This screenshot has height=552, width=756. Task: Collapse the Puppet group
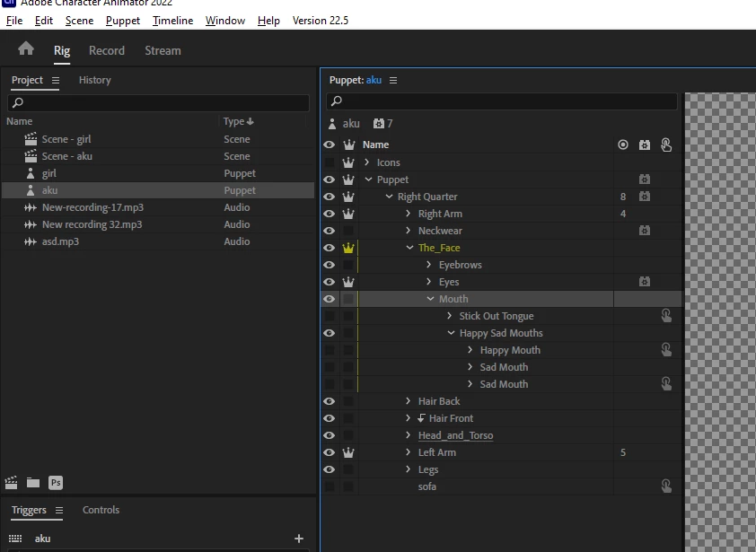tap(369, 180)
